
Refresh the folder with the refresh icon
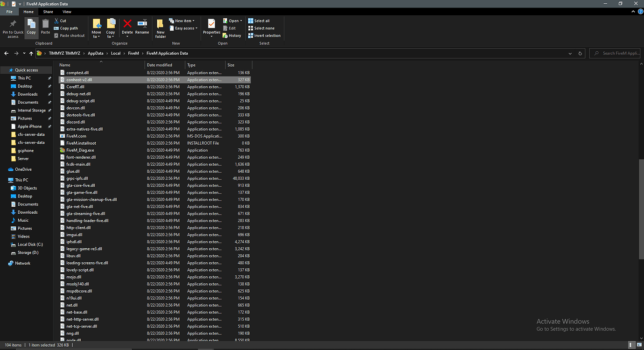tap(580, 53)
